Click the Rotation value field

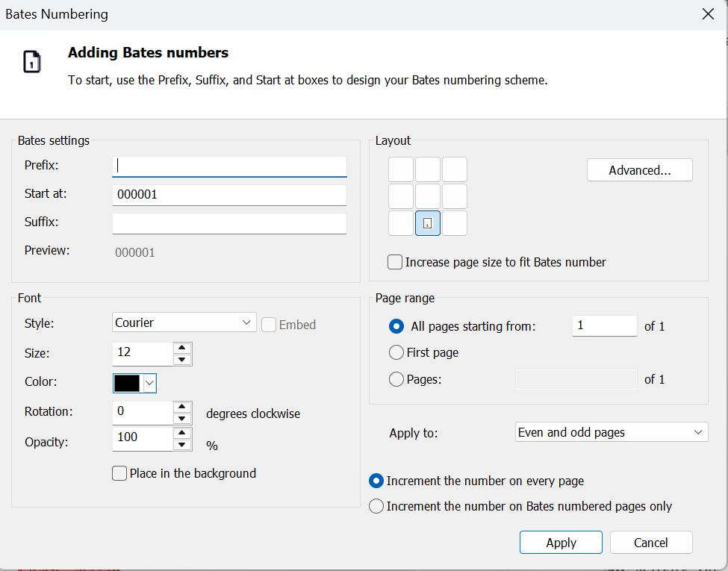click(x=143, y=413)
